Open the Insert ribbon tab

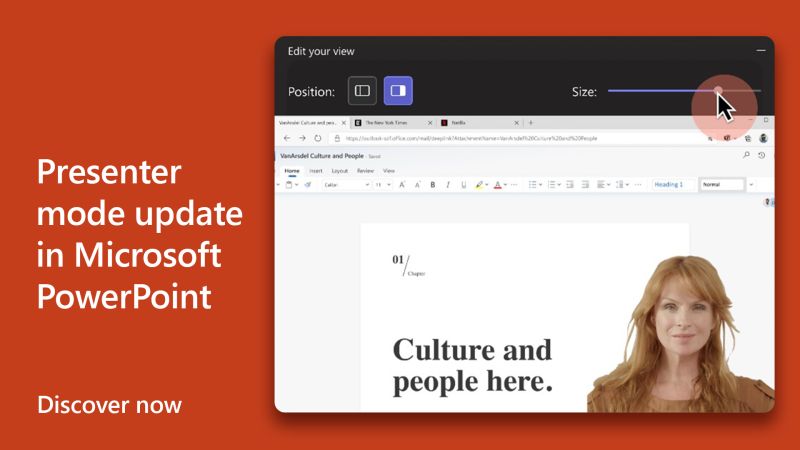(316, 171)
